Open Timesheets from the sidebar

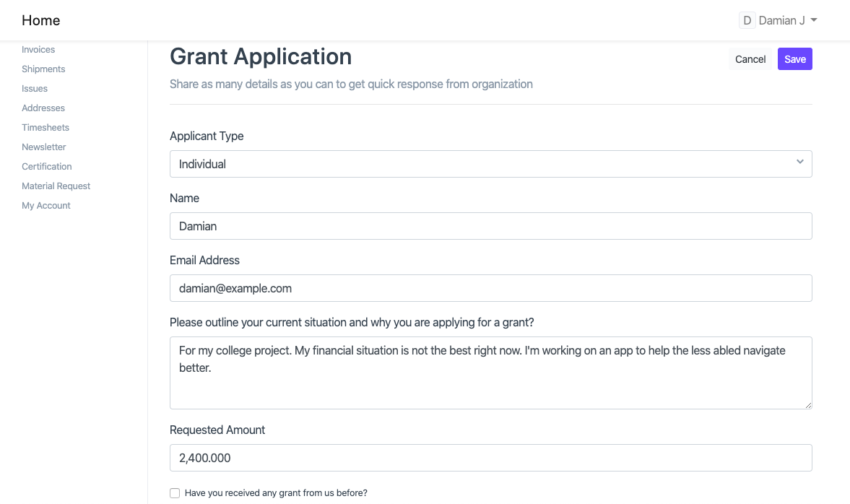click(45, 128)
